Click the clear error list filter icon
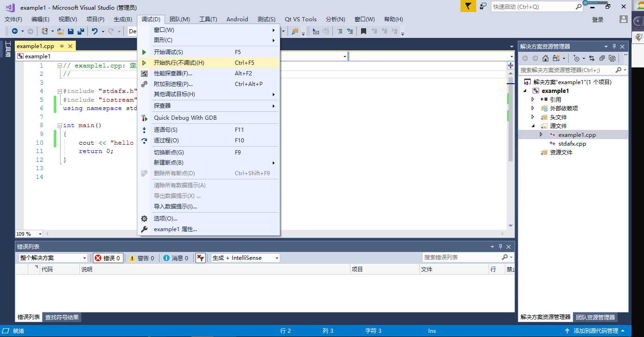This screenshot has height=337, width=644. point(200,258)
